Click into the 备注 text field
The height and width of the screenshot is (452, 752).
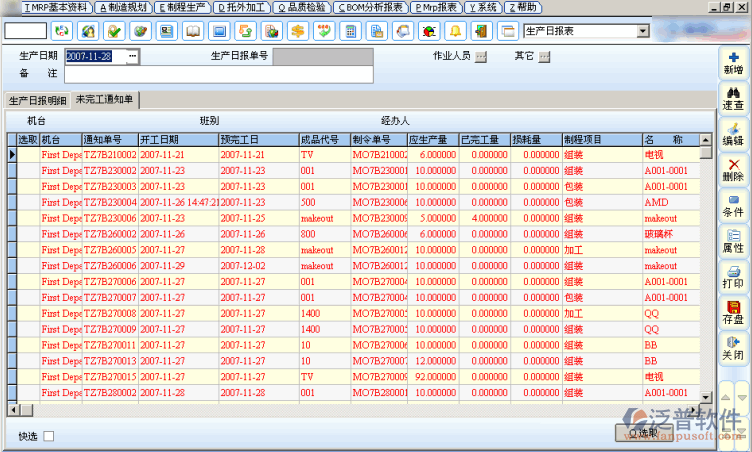click(218, 74)
